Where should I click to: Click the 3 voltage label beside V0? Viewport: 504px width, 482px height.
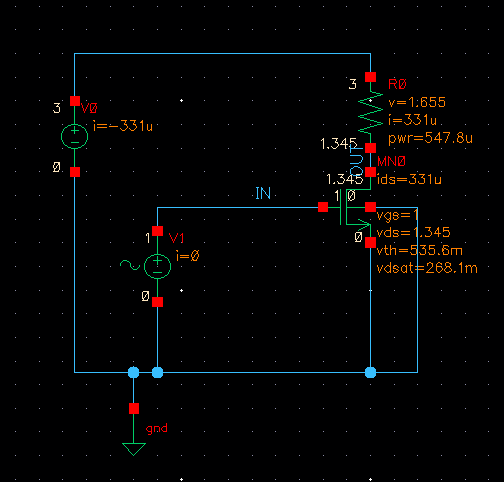pos(57,108)
